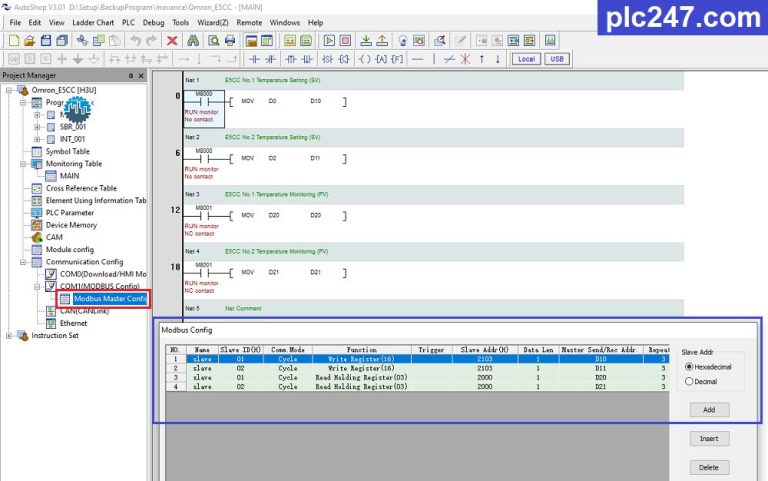
Task: Open the Ladder Chart menu
Action: click(x=93, y=23)
